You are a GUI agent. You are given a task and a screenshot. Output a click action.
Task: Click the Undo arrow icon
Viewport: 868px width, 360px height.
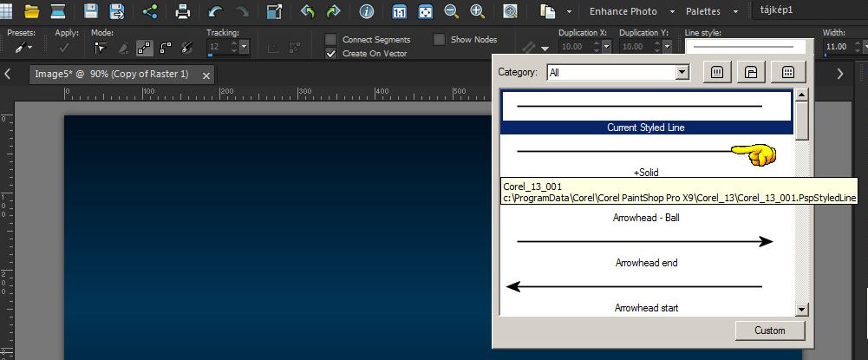[x=216, y=12]
